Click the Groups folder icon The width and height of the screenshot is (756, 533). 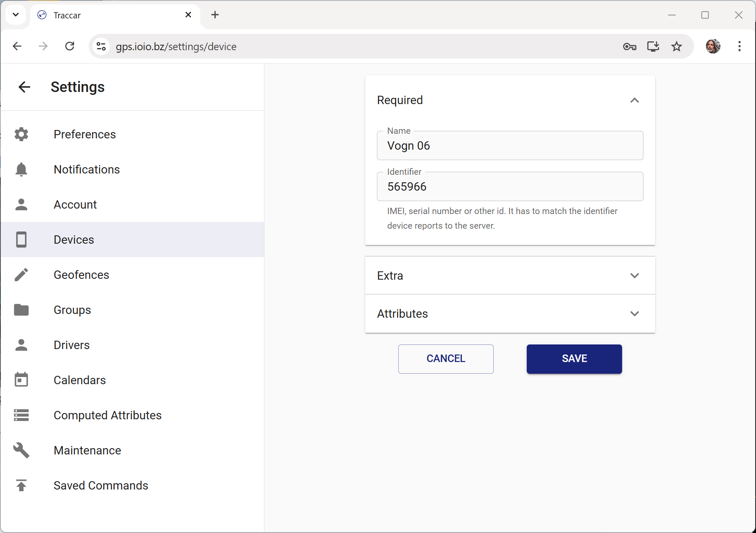(x=21, y=310)
